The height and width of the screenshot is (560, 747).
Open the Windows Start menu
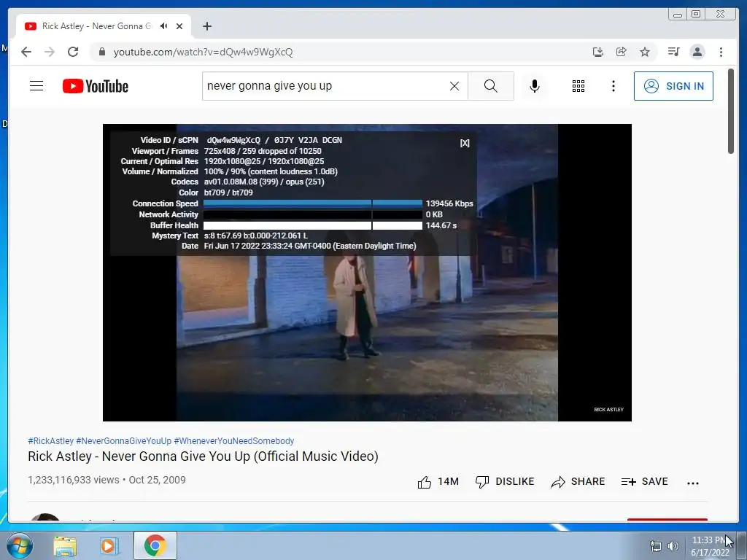(20, 545)
